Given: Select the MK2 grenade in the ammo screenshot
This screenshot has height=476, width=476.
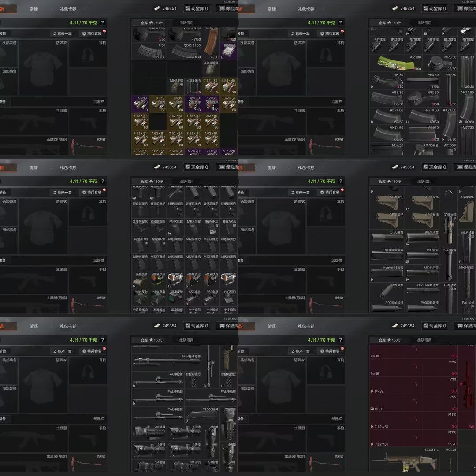Looking at the screenshot, I should [x=175, y=86].
